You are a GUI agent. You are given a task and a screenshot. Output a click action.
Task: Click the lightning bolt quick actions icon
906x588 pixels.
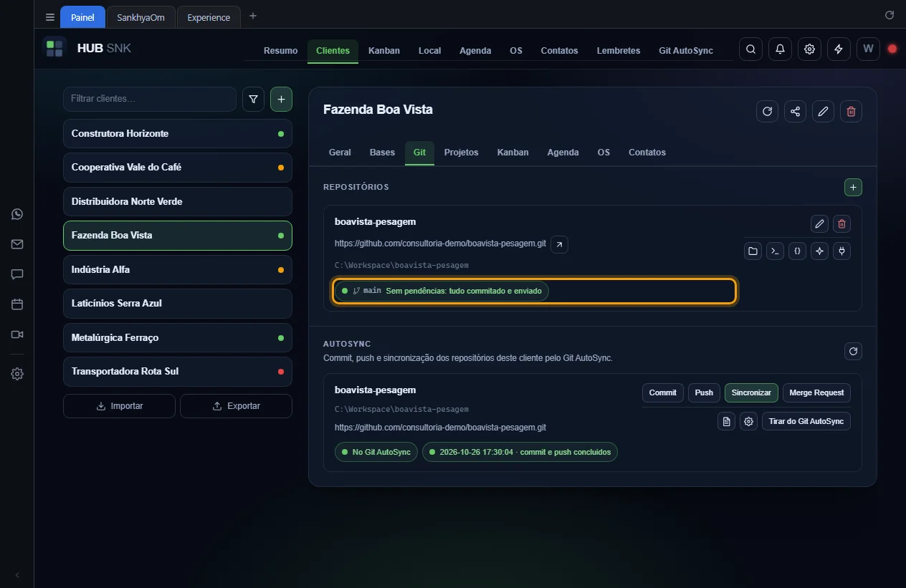[x=839, y=49]
